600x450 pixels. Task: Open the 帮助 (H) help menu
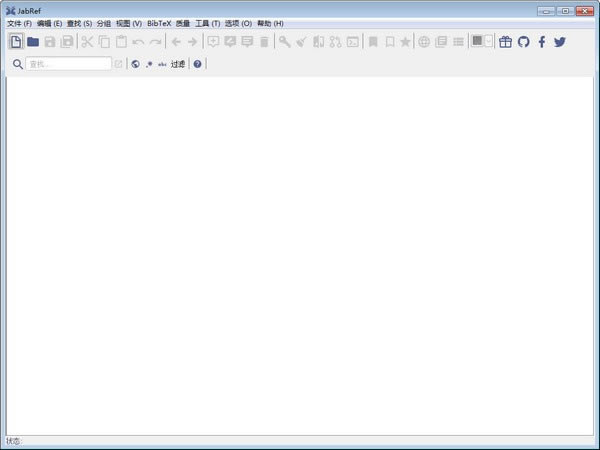270,23
